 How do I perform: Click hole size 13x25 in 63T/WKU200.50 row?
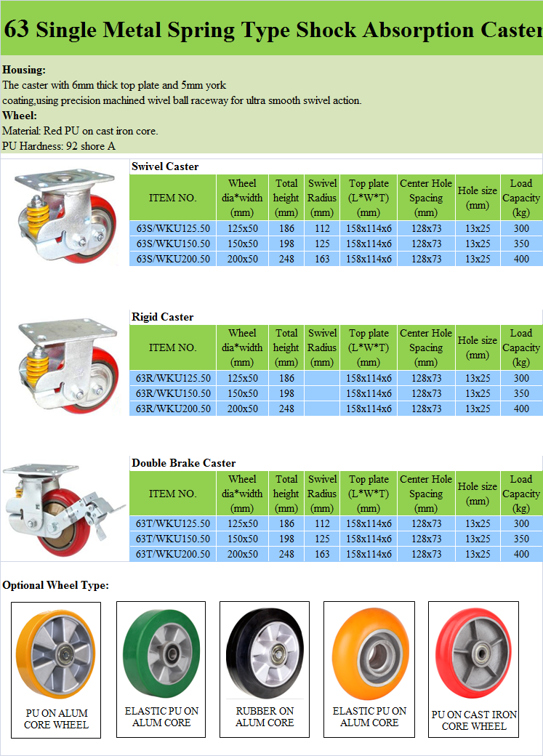(478, 554)
